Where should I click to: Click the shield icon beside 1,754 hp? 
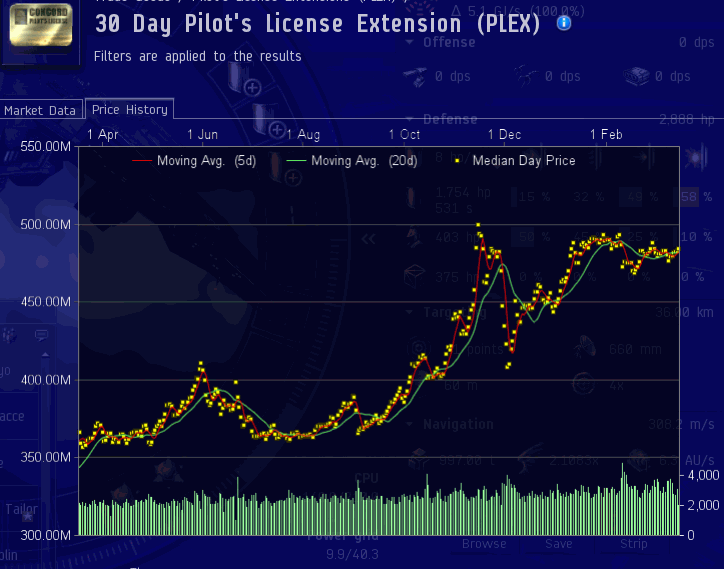[410, 199]
